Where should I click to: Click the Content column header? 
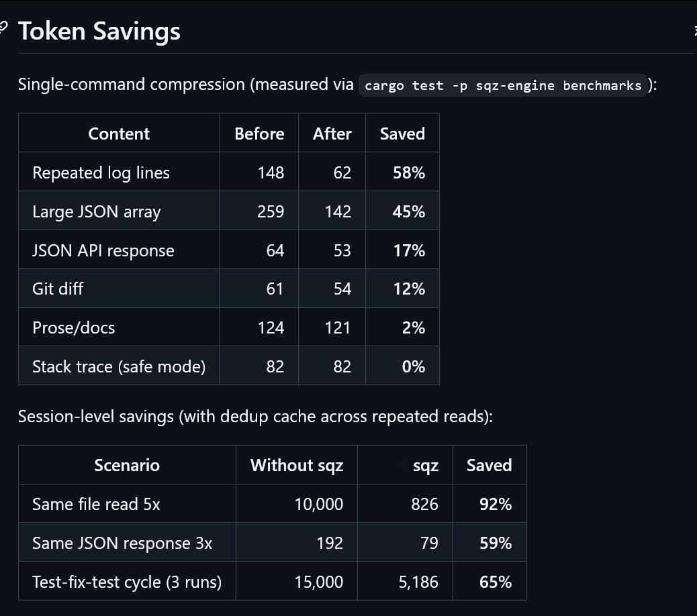(119, 134)
